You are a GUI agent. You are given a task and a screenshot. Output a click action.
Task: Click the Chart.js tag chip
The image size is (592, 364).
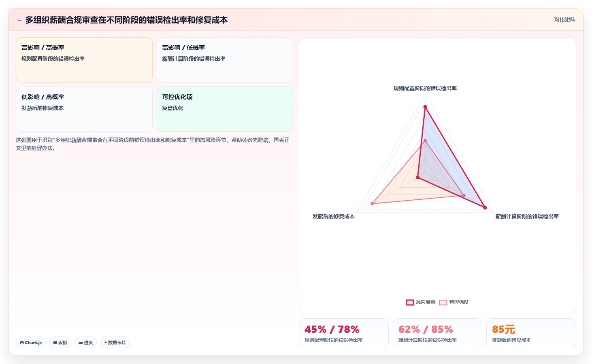[x=31, y=343]
